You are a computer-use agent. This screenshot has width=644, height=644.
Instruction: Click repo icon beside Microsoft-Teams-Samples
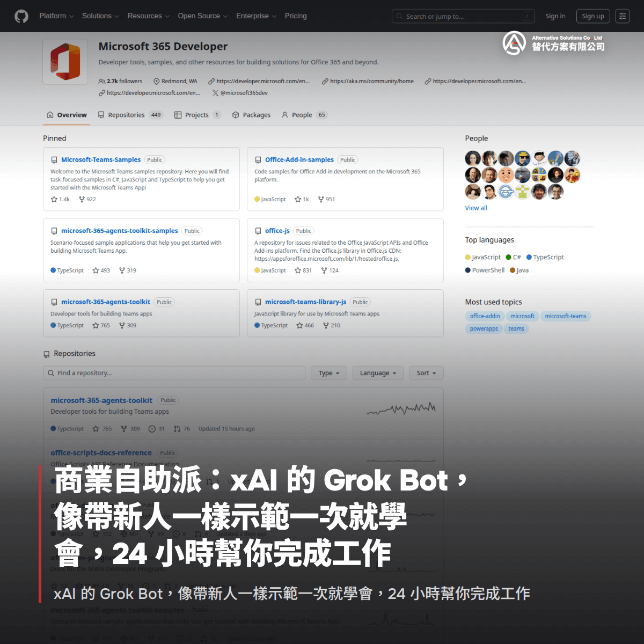pos(54,160)
